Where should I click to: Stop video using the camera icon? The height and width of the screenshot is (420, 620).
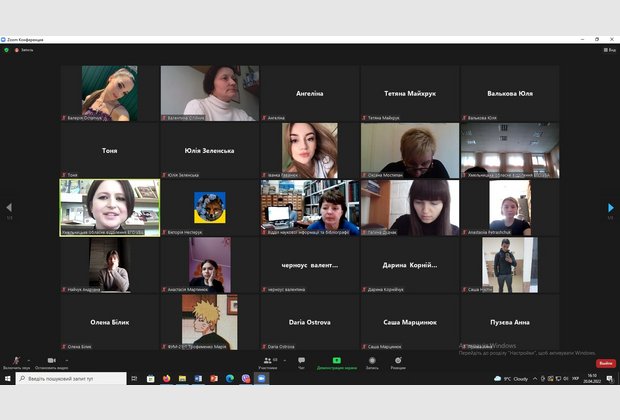51,362
